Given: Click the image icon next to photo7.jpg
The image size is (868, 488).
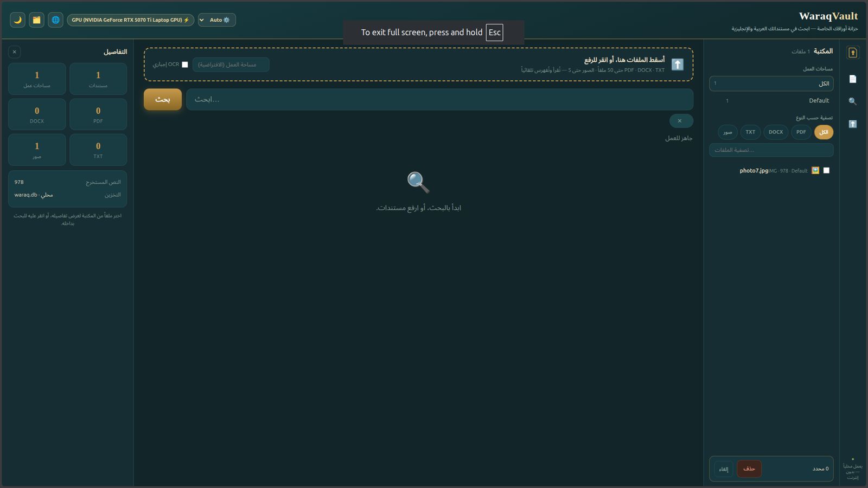Looking at the screenshot, I should (x=815, y=170).
